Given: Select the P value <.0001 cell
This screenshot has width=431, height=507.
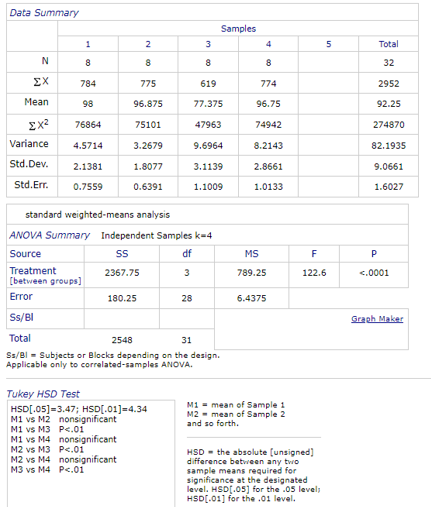Looking at the screenshot, I should point(374,275).
